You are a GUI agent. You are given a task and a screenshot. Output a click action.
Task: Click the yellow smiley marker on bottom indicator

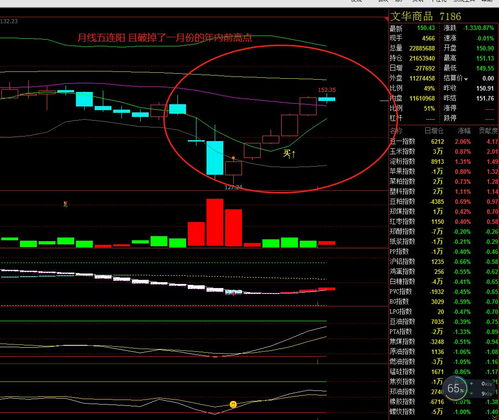click(233, 405)
